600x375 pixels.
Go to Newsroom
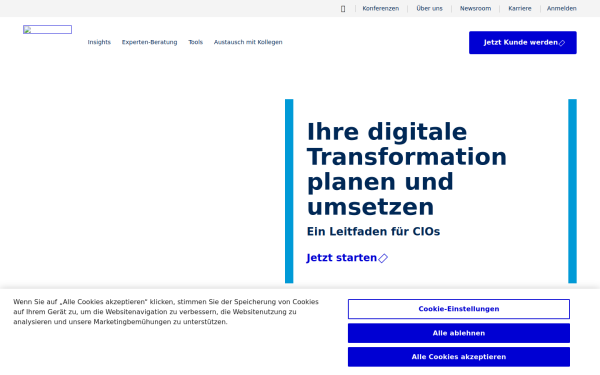(475, 8)
